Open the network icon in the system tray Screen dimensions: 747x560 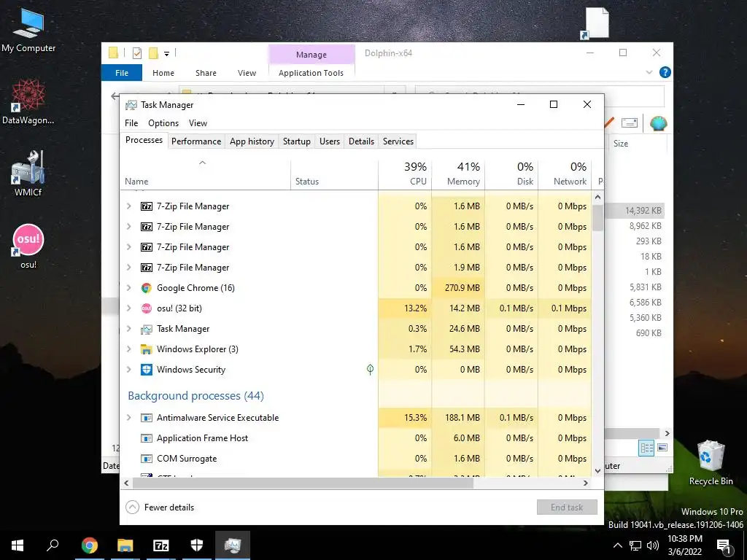(635, 545)
